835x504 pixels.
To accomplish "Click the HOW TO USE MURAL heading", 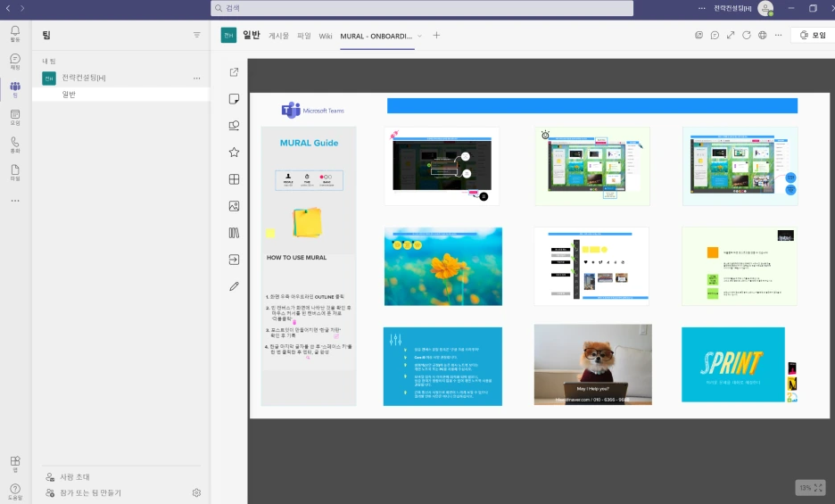I will click(296, 257).
